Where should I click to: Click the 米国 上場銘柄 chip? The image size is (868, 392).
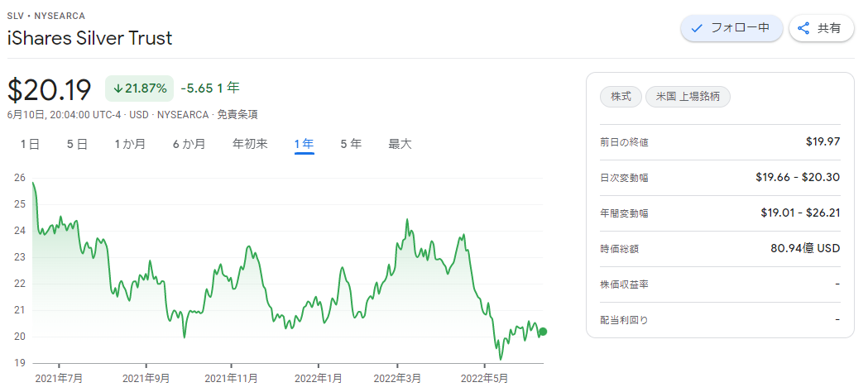coord(688,97)
